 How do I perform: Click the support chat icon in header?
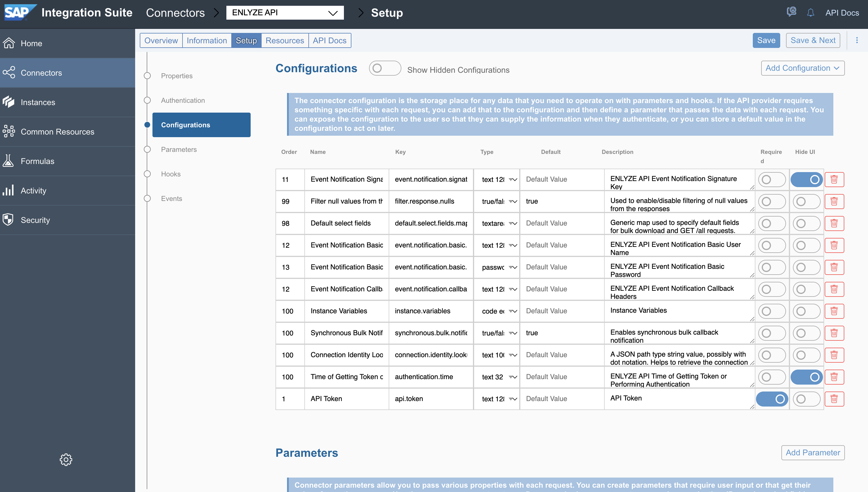pos(791,12)
